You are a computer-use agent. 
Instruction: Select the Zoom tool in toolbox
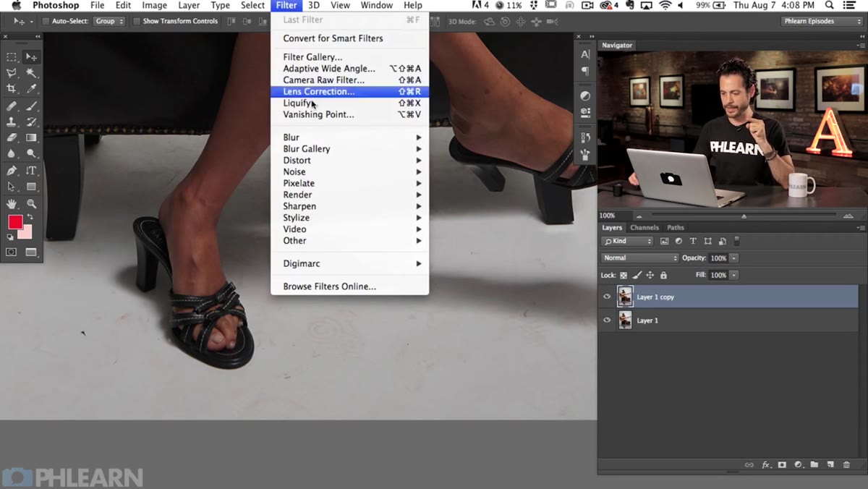pyautogui.click(x=31, y=204)
